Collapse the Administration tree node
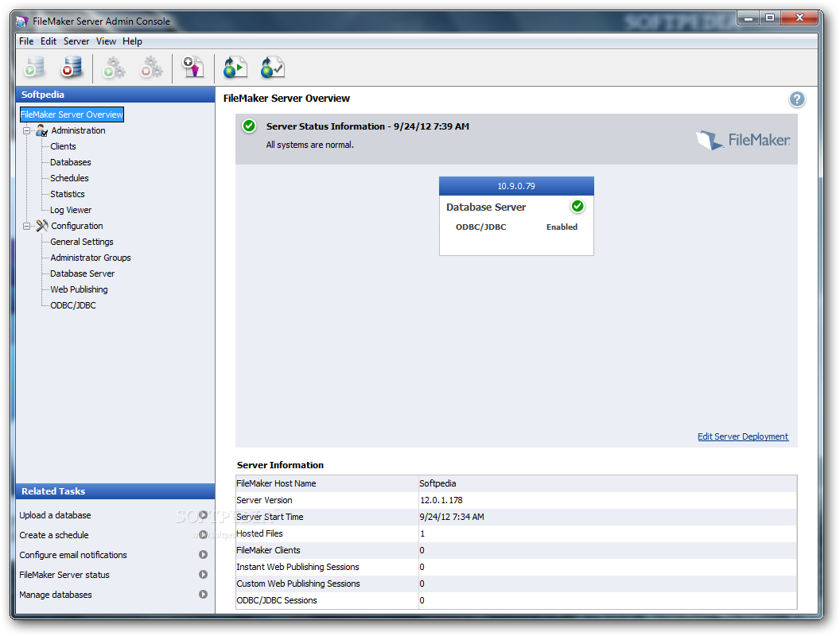The width and height of the screenshot is (840, 636). 26,130
